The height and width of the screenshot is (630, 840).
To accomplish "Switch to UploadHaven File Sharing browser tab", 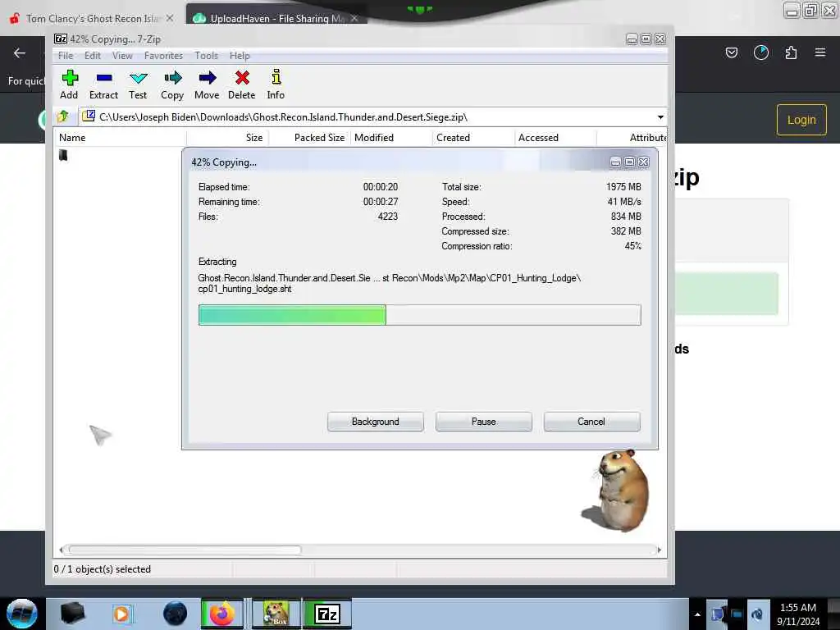I will [x=276, y=18].
